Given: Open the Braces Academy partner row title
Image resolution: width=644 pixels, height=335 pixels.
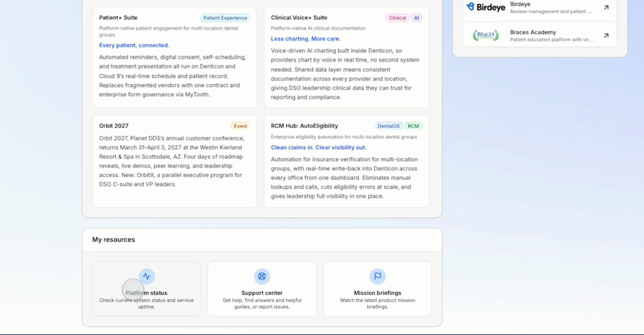Looking at the screenshot, I should tap(533, 32).
